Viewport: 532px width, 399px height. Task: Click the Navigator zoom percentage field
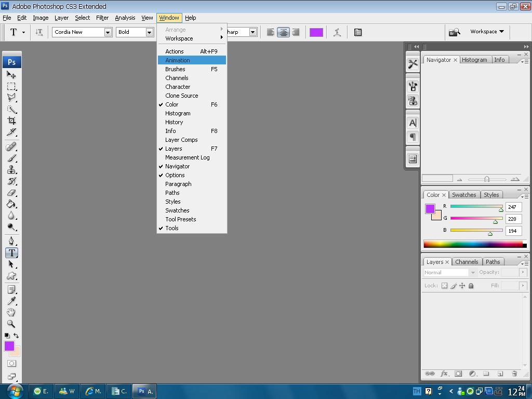tap(437, 179)
